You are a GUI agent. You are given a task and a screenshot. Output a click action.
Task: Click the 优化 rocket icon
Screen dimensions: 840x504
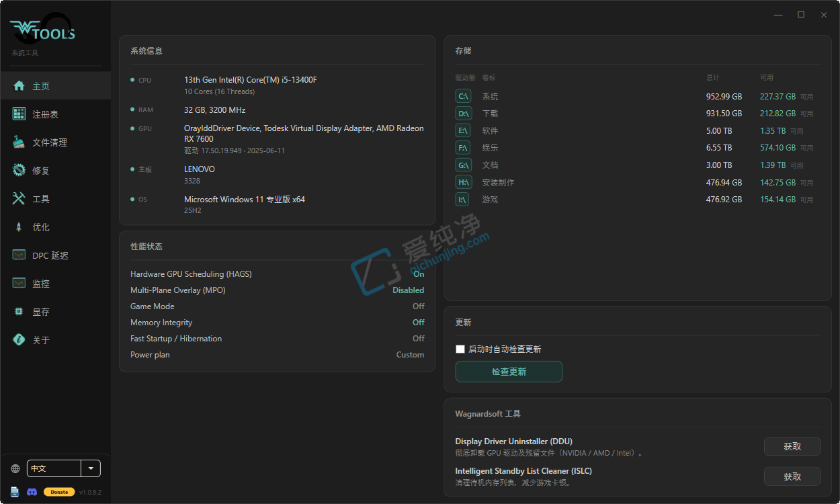[x=19, y=227]
